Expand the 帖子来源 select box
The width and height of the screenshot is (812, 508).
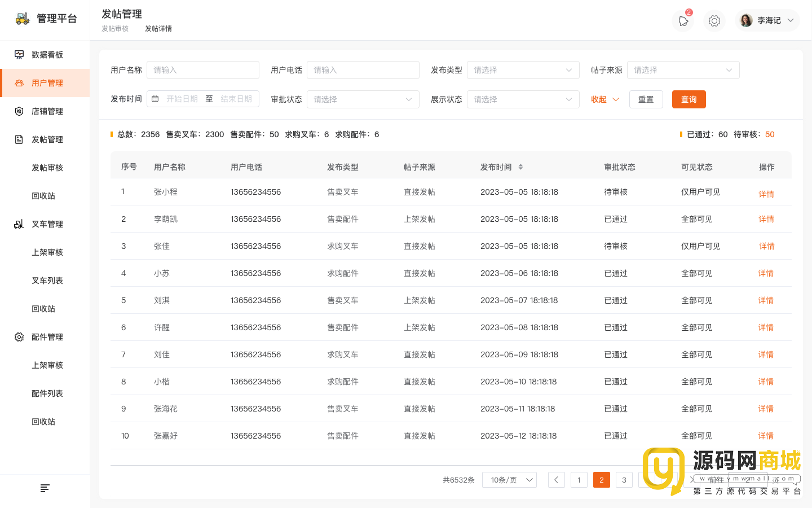(x=683, y=70)
